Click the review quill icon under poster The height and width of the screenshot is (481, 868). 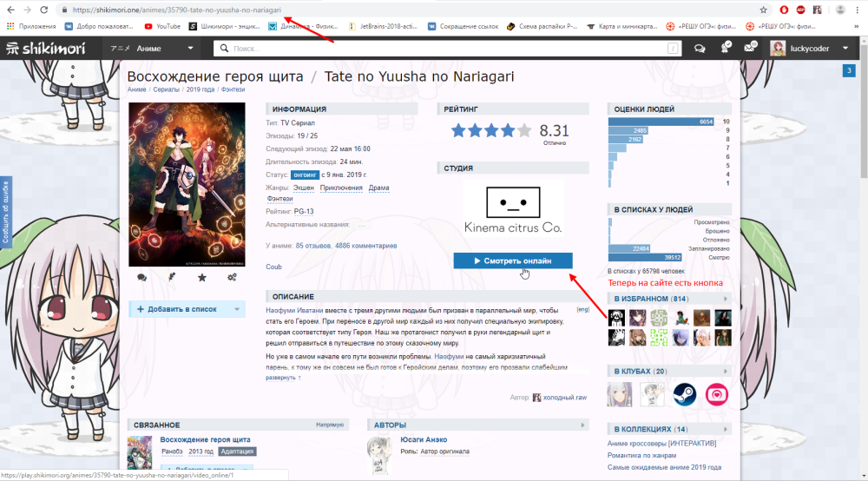click(172, 277)
